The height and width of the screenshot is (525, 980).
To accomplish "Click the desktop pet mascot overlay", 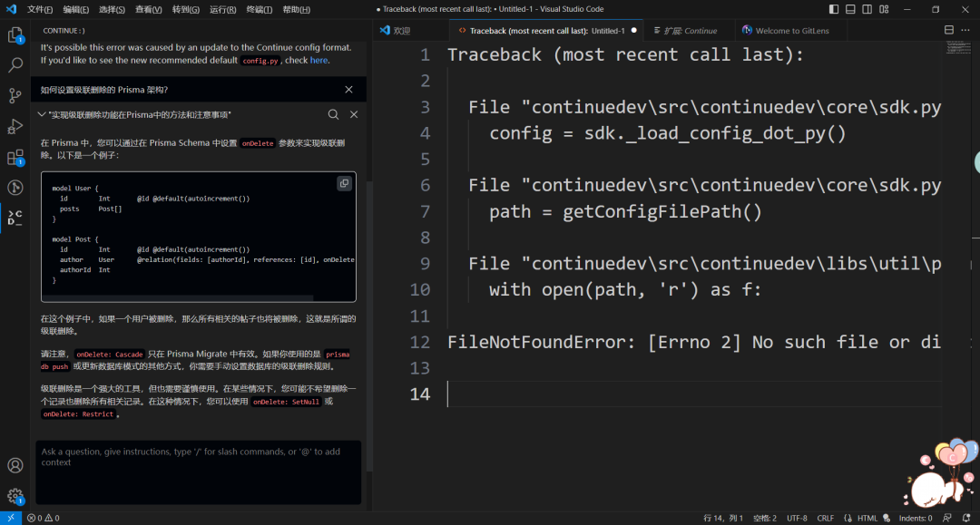I will tap(942, 474).
